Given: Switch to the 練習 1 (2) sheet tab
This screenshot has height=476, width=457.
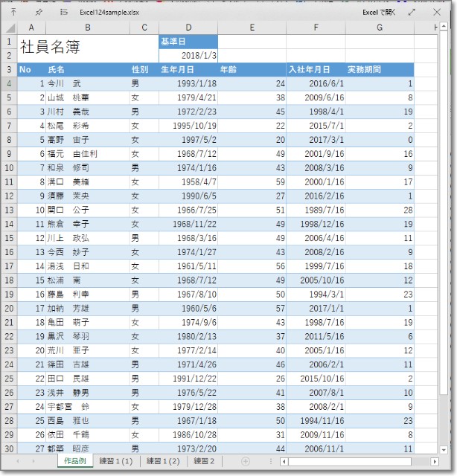Looking at the screenshot, I should (162, 461).
